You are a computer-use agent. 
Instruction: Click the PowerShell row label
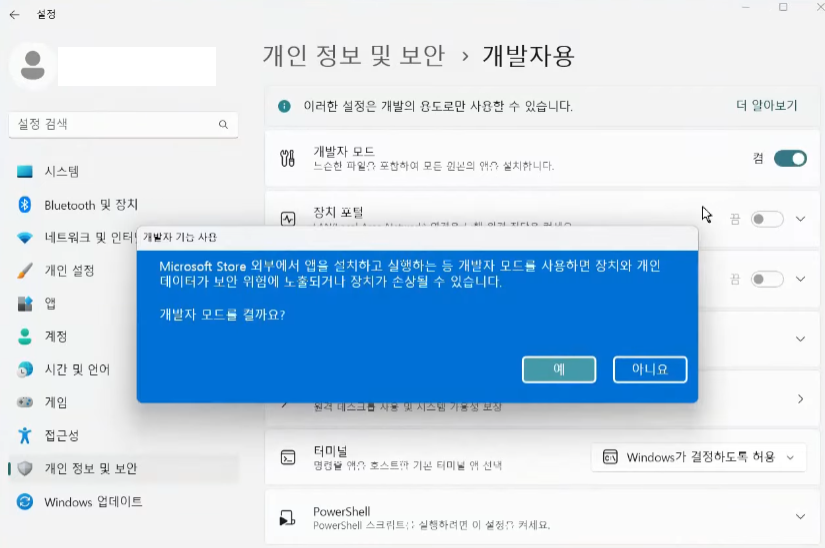tap(341, 511)
